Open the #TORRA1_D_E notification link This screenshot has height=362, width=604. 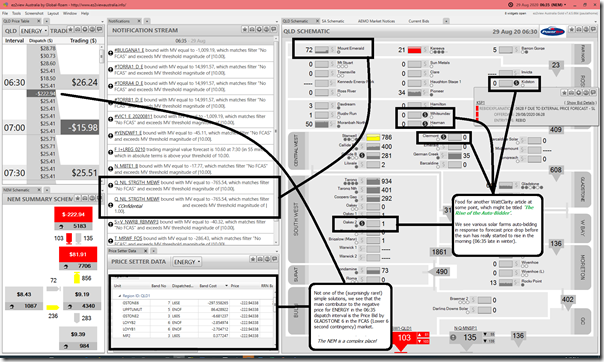(129, 67)
